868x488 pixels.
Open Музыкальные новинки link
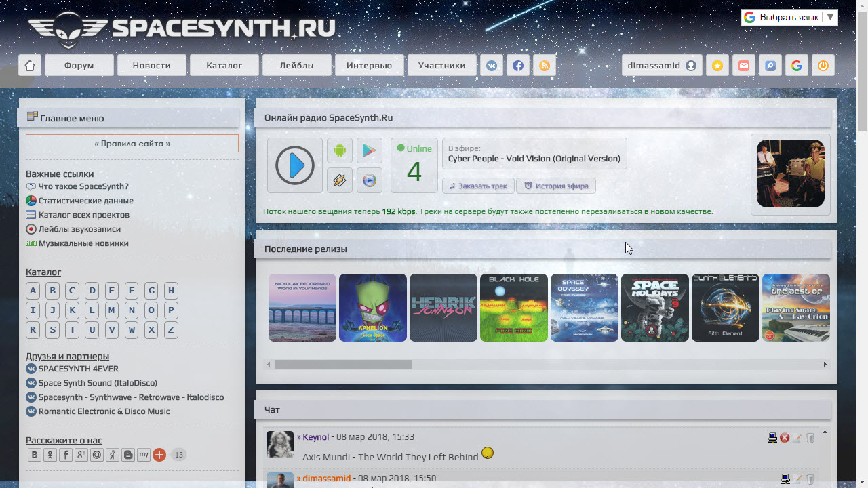[83, 243]
